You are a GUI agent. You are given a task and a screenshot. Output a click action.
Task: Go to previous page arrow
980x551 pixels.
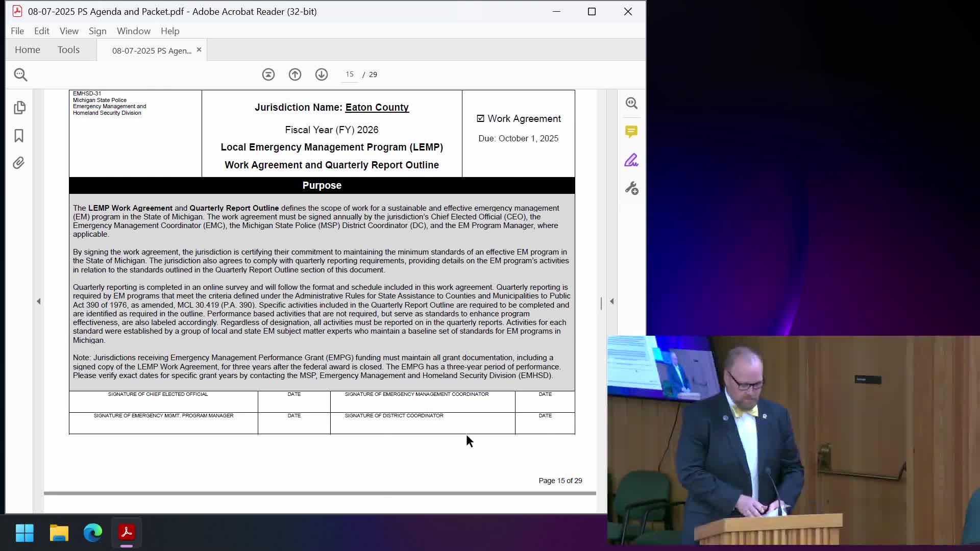295,74
